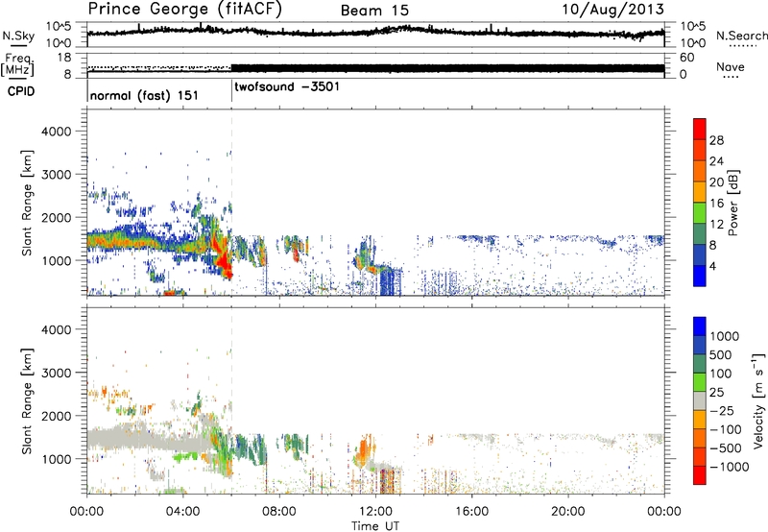Viewport: 768px width, 532px height.
Task: Click the velocity colorbar tick value -25
Action: point(724,410)
